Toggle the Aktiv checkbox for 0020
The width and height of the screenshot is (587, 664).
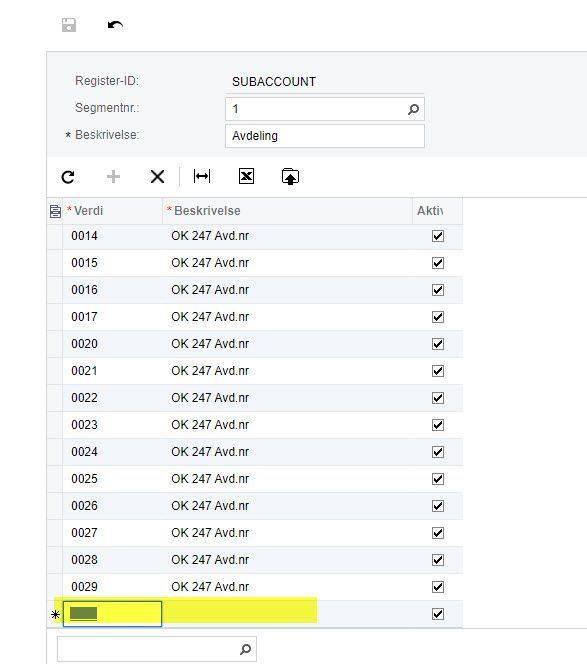click(438, 344)
